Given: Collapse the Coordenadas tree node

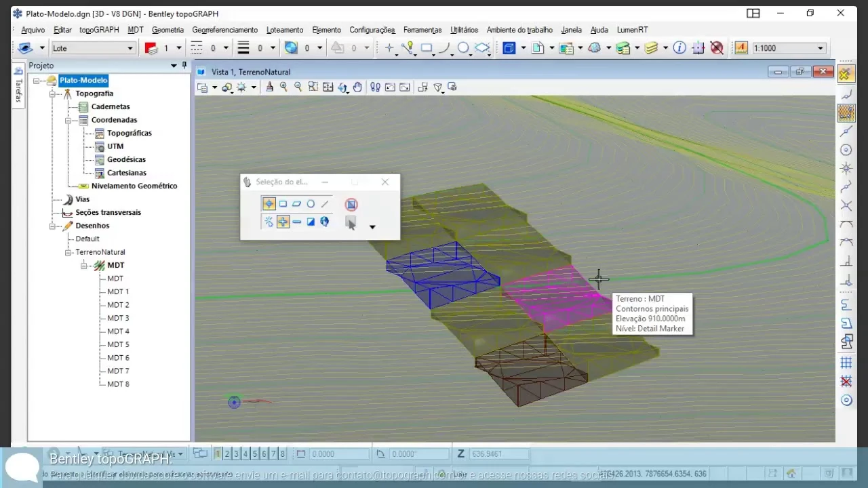Looking at the screenshot, I should (x=68, y=120).
